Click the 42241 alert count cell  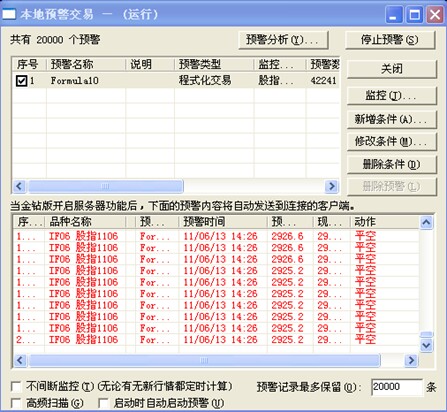coord(323,81)
